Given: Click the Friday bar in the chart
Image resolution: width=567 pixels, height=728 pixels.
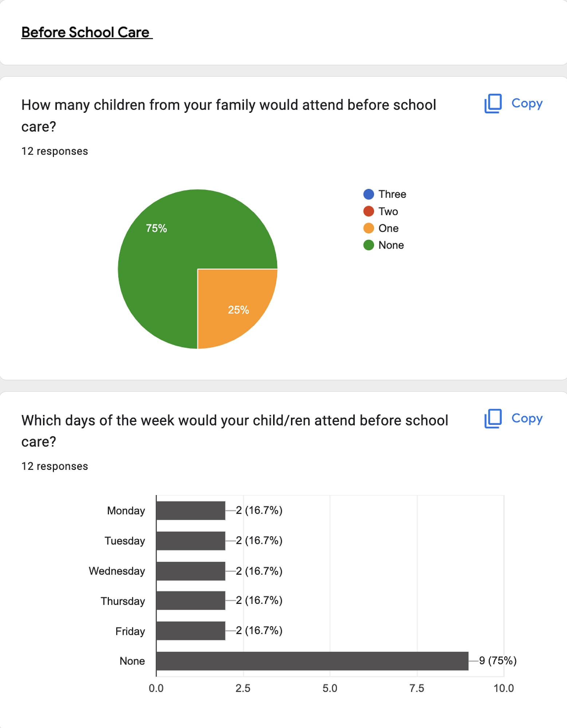Looking at the screenshot, I should [190, 630].
